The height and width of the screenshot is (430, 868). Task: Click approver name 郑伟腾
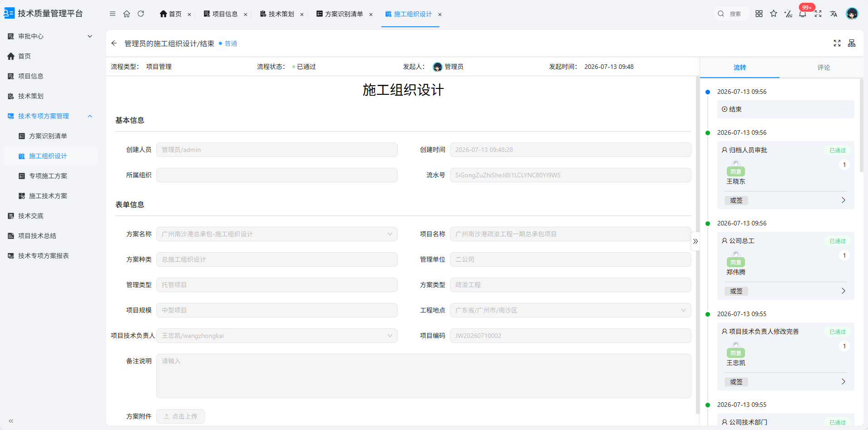click(736, 272)
